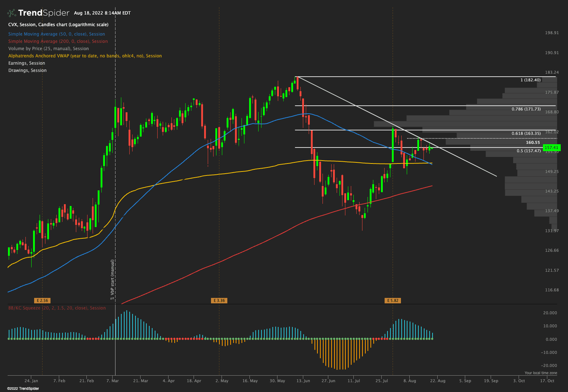Click the green 157.41 current price tag
Screen dimensions: 568x392
tap(551, 148)
